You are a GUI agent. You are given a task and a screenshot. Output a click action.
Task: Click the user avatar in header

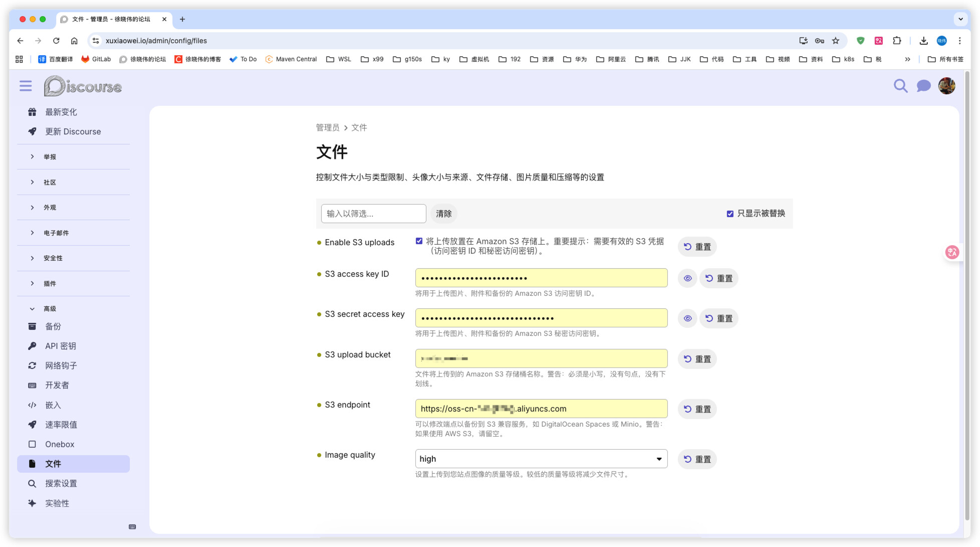pyautogui.click(x=946, y=86)
